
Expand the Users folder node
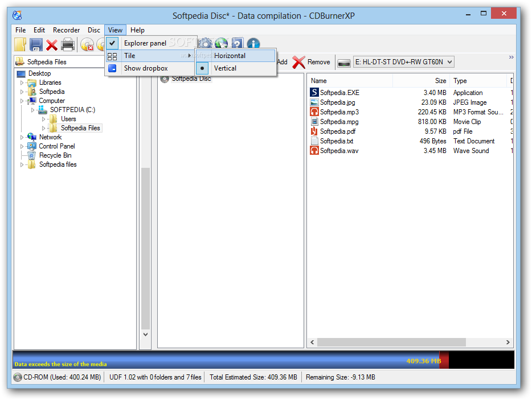pos(43,119)
